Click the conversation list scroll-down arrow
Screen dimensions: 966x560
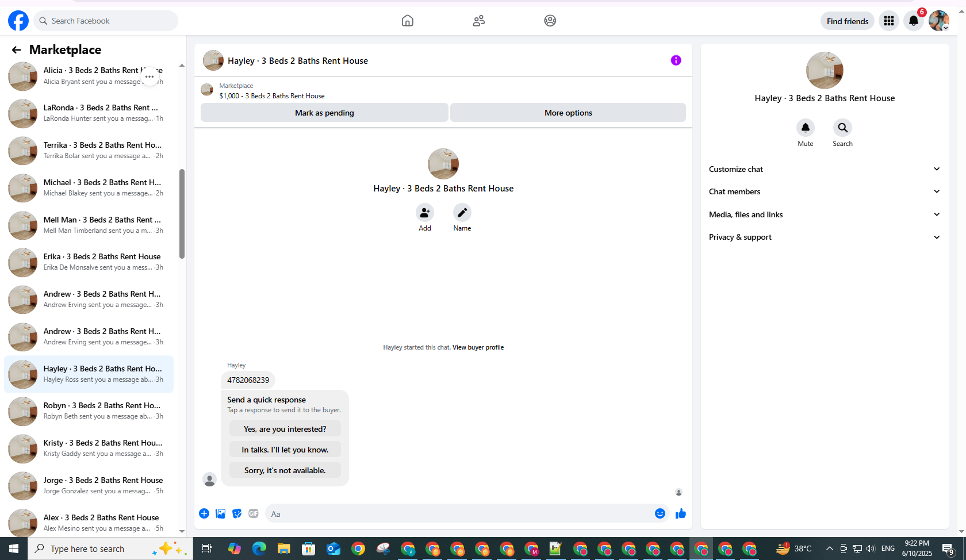coord(182,532)
